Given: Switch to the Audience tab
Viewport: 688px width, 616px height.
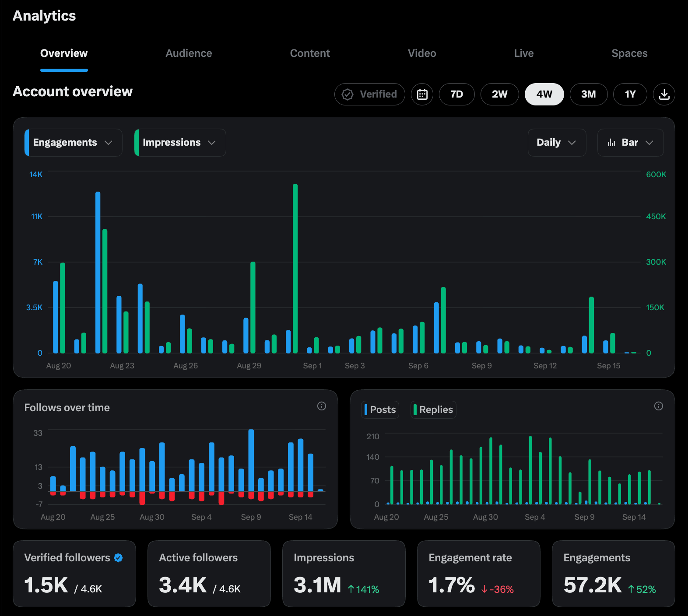Looking at the screenshot, I should pos(189,53).
